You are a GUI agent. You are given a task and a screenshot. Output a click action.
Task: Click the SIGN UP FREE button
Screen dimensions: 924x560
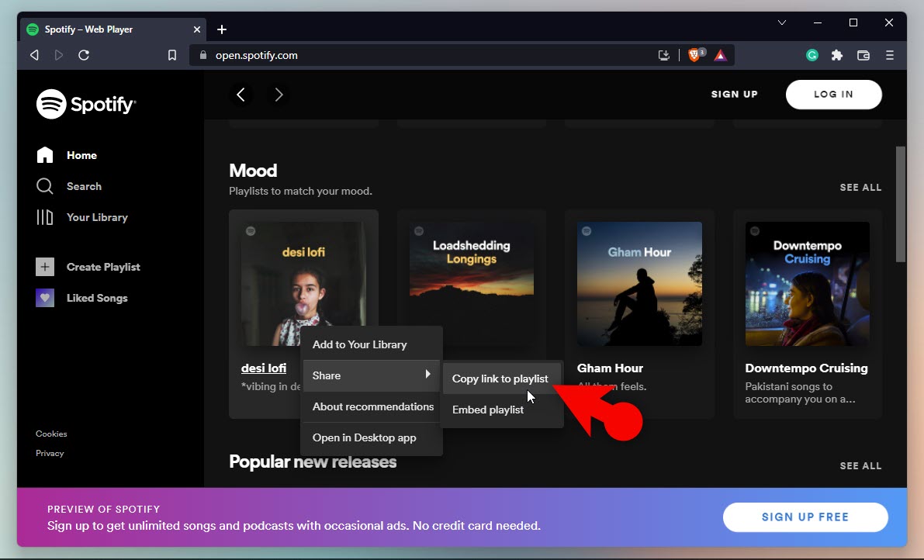pos(805,517)
